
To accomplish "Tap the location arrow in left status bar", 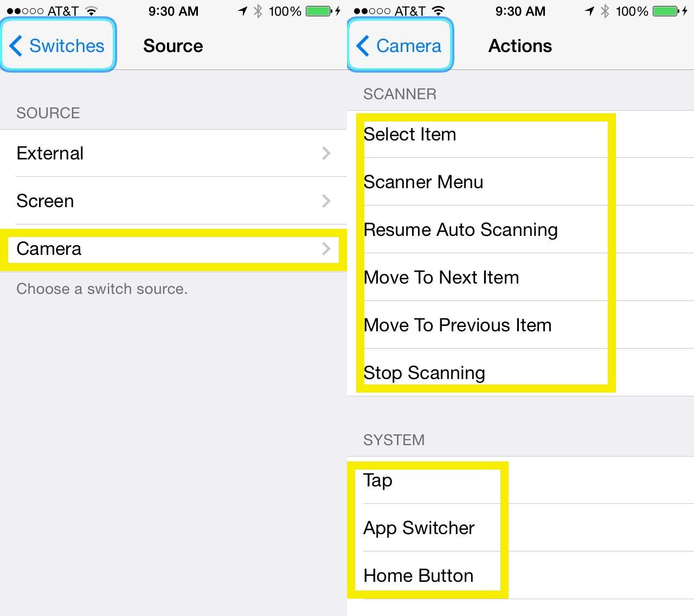I will [243, 11].
